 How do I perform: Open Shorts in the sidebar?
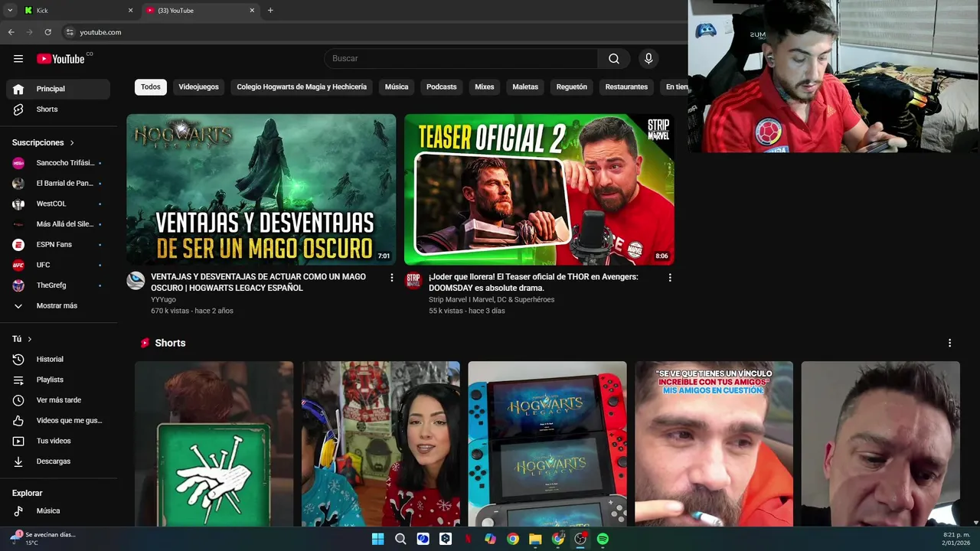pyautogui.click(x=58, y=109)
